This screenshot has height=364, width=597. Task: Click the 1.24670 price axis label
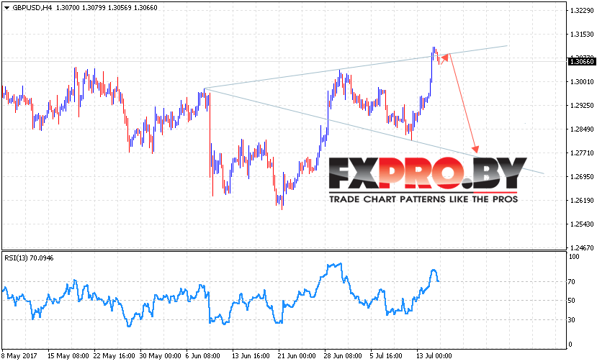coord(582,248)
